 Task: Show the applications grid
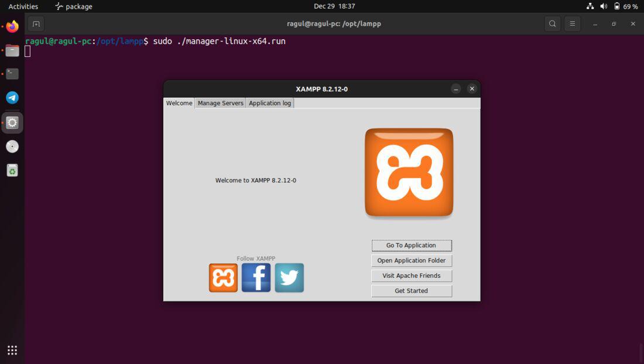click(12, 350)
